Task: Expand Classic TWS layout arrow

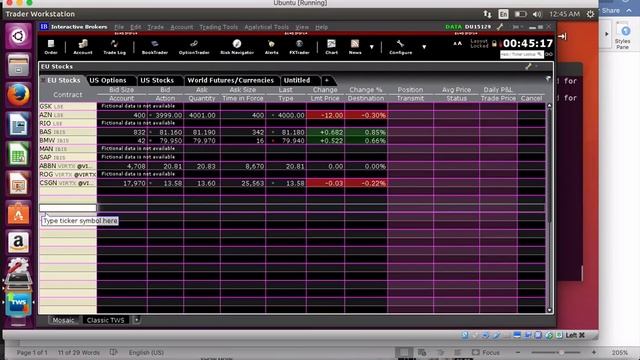Action: pos(136,320)
